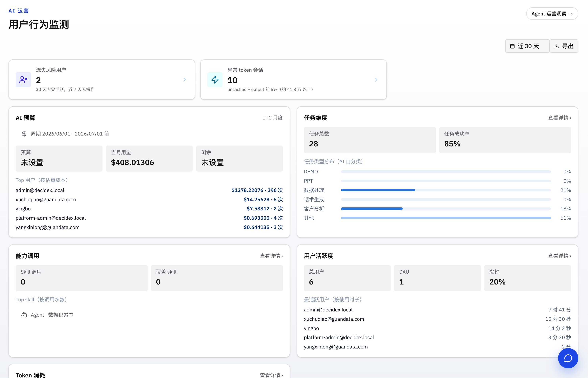Click the robot Agent data icon

click(x=24, y=315)
